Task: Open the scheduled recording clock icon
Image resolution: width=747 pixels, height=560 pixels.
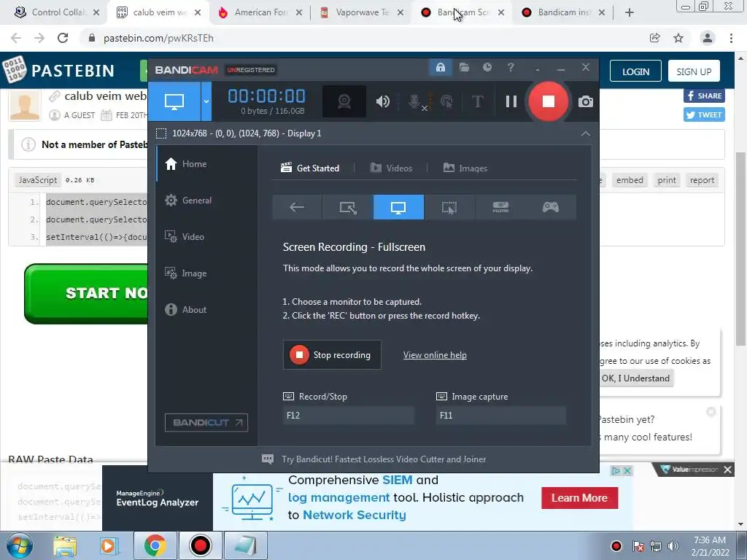Action: (487, 68)
